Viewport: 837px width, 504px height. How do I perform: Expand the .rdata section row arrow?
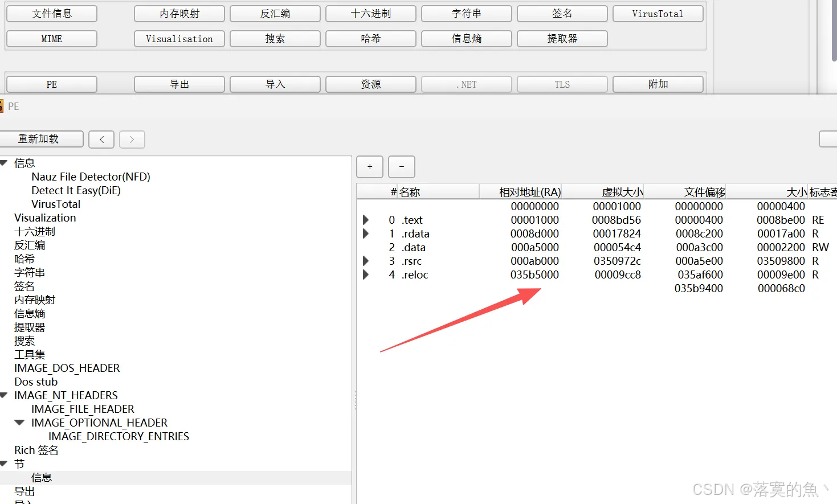pos(366,233)
